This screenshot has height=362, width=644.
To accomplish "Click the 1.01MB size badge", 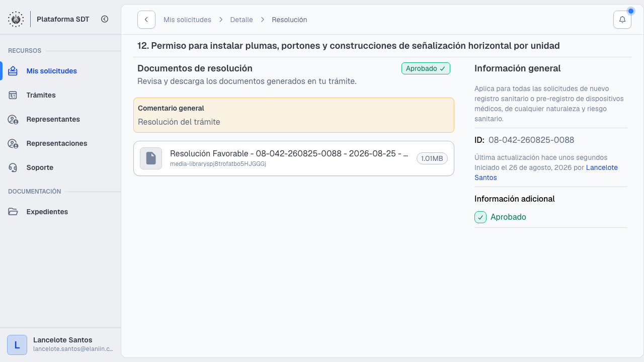I will coord(432,158).
